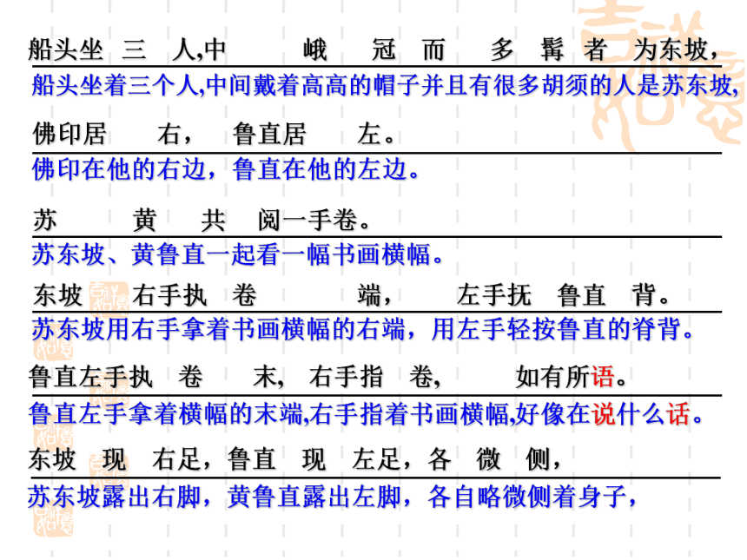This screenshot has height=560, width=747.
Task: Select the black text '右足,'
Action: [182, 459]
